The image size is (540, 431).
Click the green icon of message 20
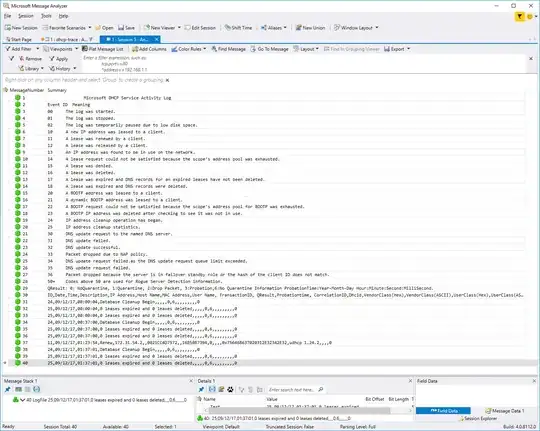(18, 227)
